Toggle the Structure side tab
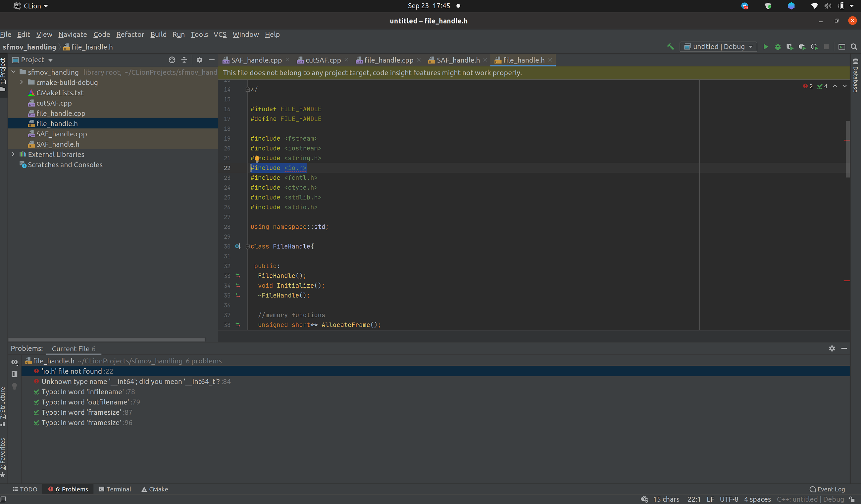The image size is (861, 504). pyautogui.click(x=3, y=406)
